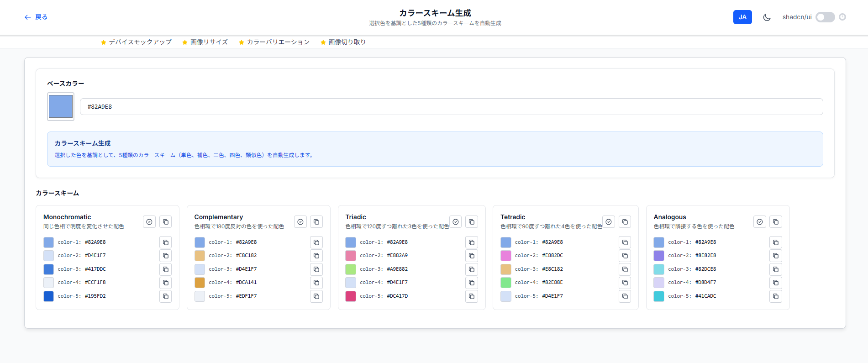Click Complementary hex value #E8C182
This screenshot has height=363, width=868.
(246, 256)
